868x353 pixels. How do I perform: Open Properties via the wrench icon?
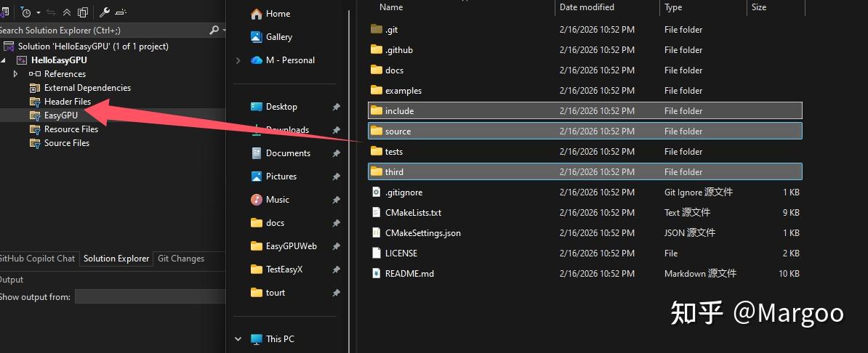(105, 12)
